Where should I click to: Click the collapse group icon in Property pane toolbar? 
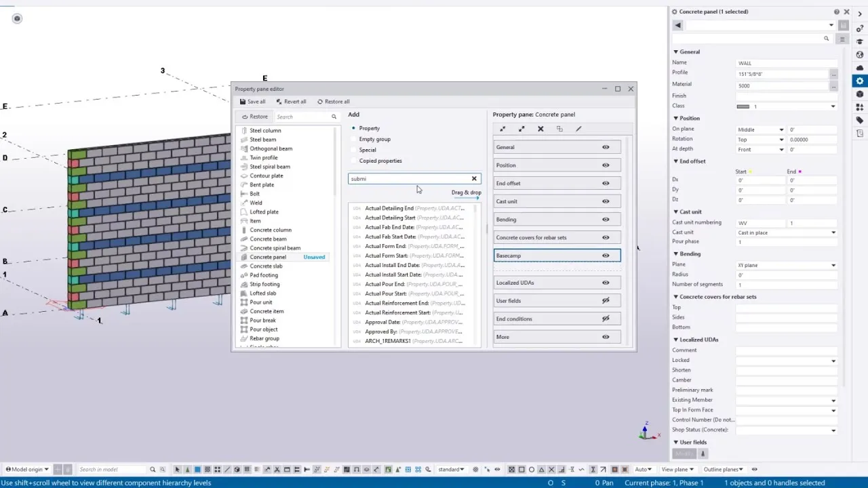[502, 129]
